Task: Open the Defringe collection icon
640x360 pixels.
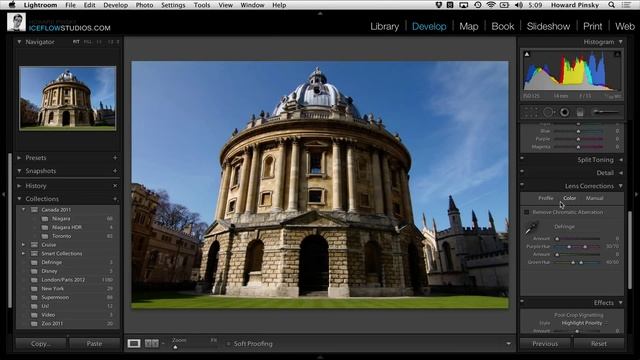Action: (34, 262)
